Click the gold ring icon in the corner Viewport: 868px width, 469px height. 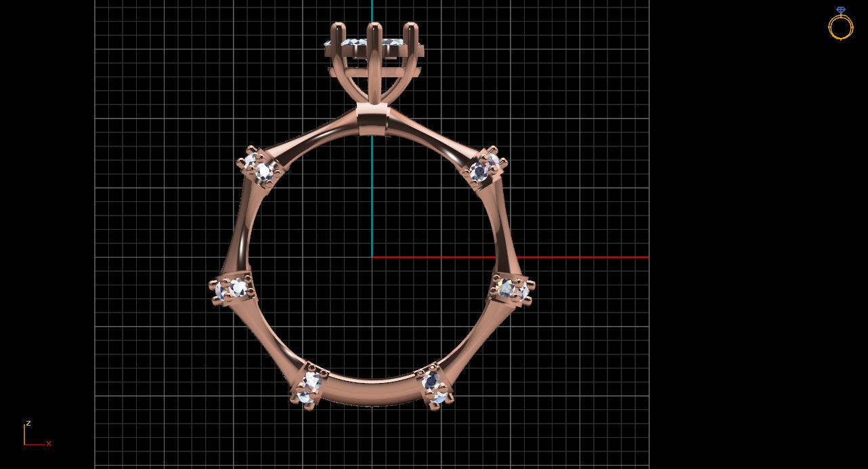[x=840, y=24]
